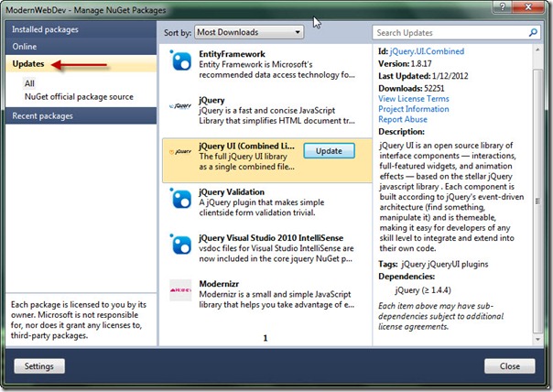Click jQuery Visual Studio 2010 IntelliSense icon
This screenshot has width=553, height=392.
(x=180, y=244)
